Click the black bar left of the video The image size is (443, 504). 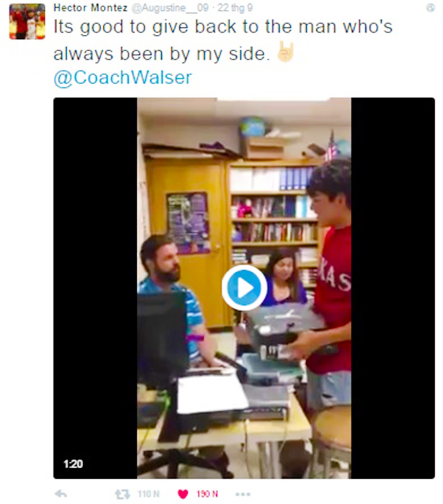95,288
